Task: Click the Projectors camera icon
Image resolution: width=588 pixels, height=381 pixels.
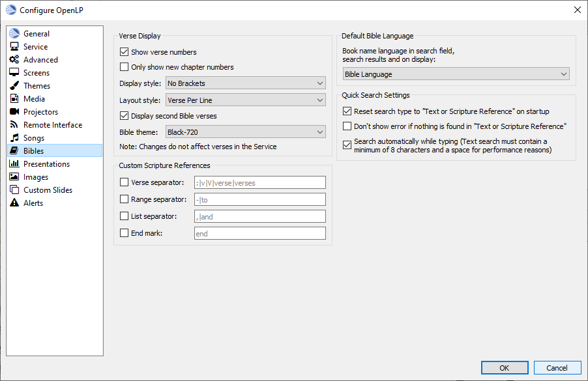Action: click(x=14, y=111)
